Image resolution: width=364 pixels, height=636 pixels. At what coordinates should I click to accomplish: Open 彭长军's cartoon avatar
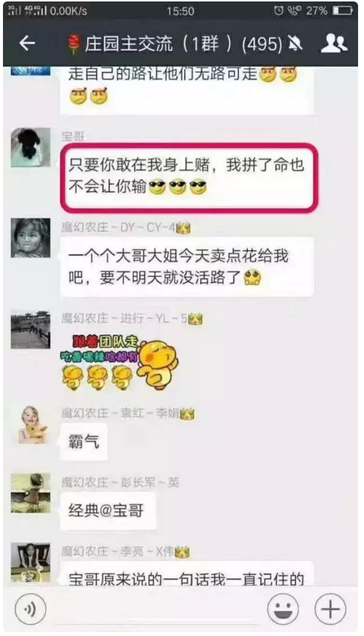click(x=30, y=493)
